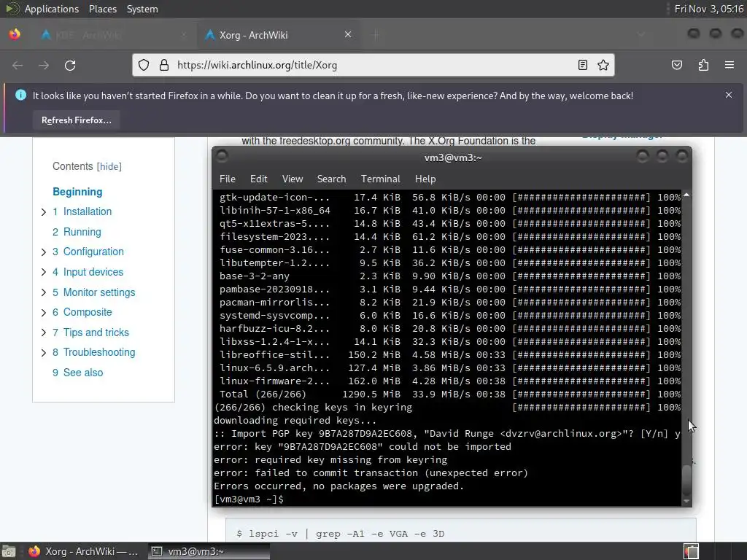Switch to vm3@vm3:~ taskbar entry
The height and width of the screenshot is (560, 747).
click(209, 551)
